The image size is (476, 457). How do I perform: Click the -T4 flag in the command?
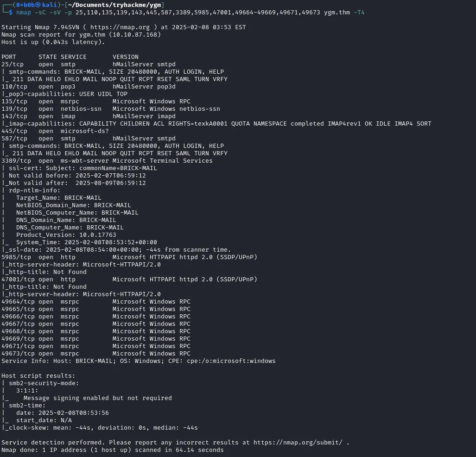pos(359,12)
